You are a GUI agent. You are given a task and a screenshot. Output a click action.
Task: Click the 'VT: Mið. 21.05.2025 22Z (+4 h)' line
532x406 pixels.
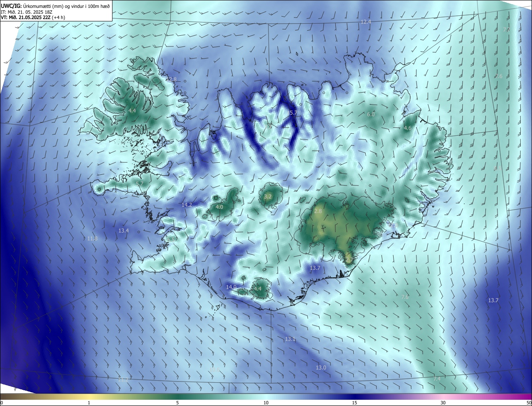click(32, 17)
